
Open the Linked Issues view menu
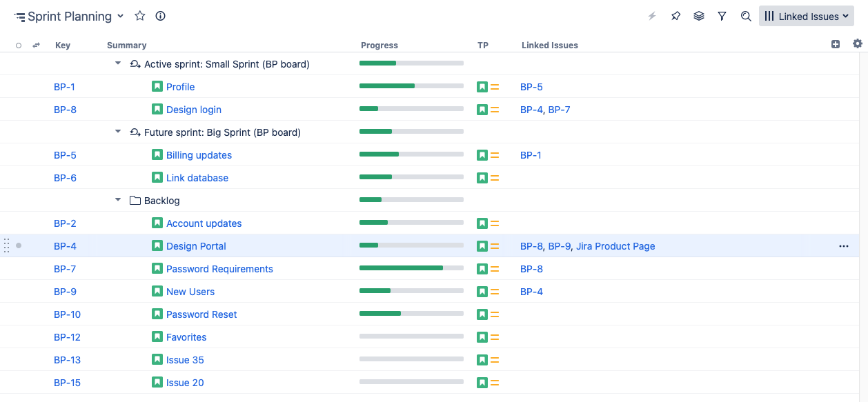pos(806,17)
